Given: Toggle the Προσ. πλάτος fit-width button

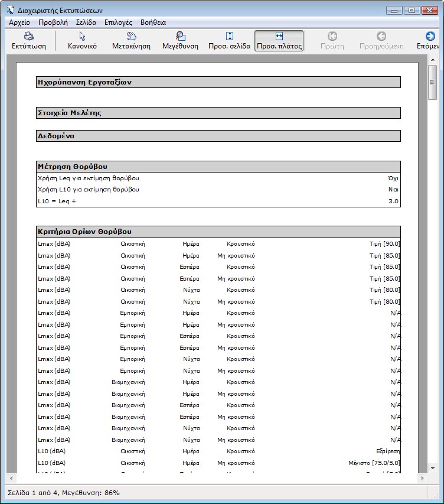Looking at the screenshot, I should pos(279,37).
